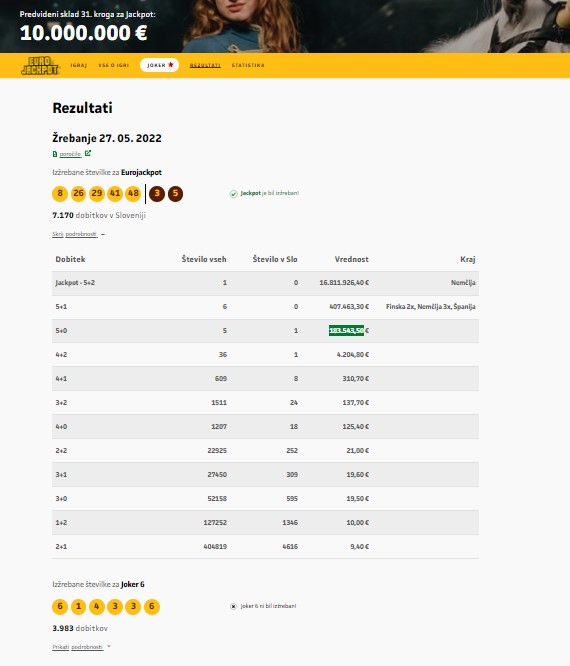570x666 pixels.
Task: Click the external link icon after poročilo
Action: [87, 153]
